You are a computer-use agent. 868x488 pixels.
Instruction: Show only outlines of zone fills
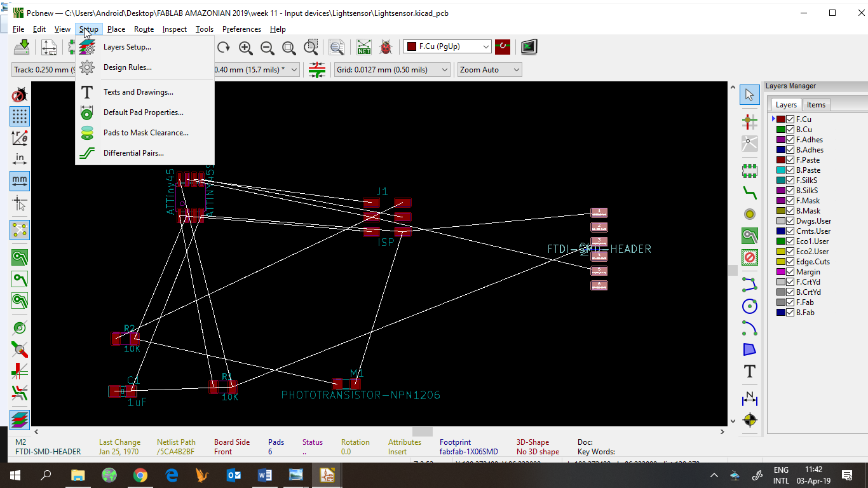point(20,301)
